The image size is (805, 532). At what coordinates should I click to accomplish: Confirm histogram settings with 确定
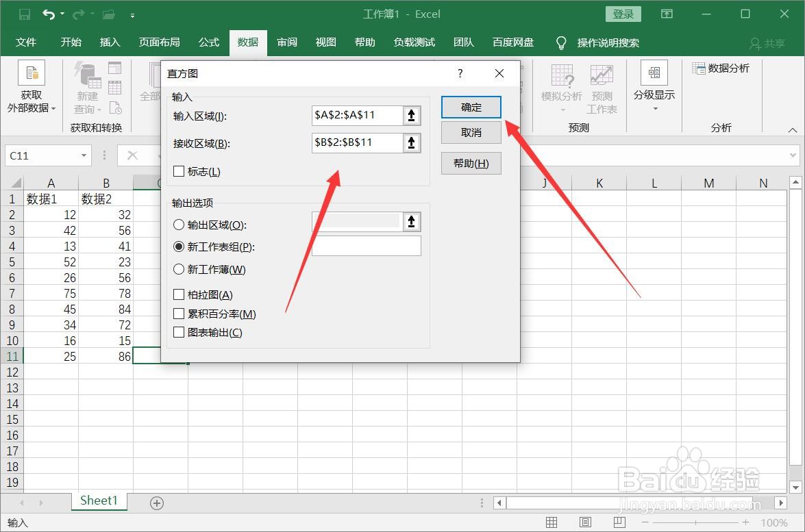click(471, 107)
